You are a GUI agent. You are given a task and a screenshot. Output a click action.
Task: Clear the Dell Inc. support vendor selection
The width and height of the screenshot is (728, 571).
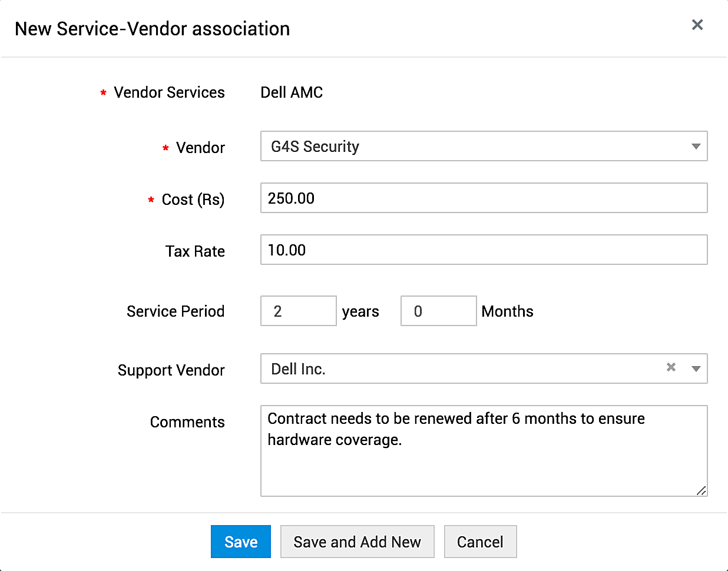pyautogui.click(x=671, y=367)
